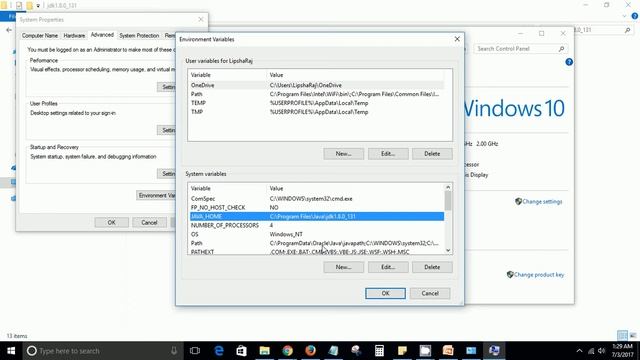Click Edit under User variables
The image size is (640, 360).
[388, 153]
